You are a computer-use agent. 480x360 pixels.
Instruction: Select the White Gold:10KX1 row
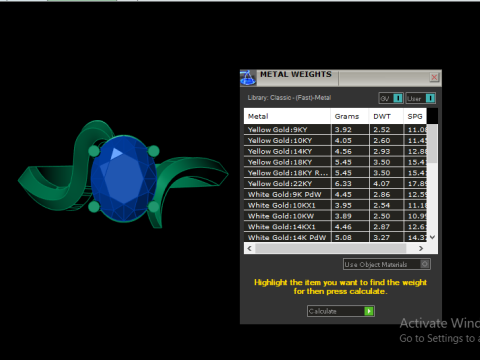[335, 205]
